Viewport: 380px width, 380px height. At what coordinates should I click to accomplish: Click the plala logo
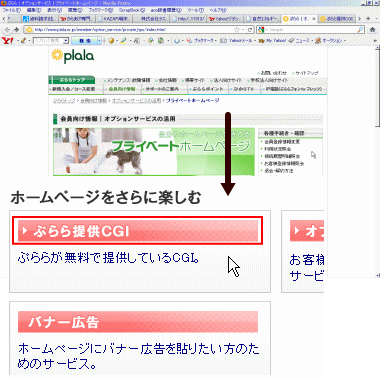tap(73, 56)
